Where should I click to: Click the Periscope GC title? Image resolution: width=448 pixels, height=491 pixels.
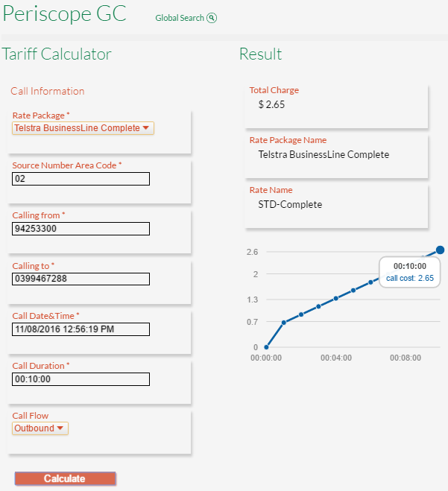65,13
